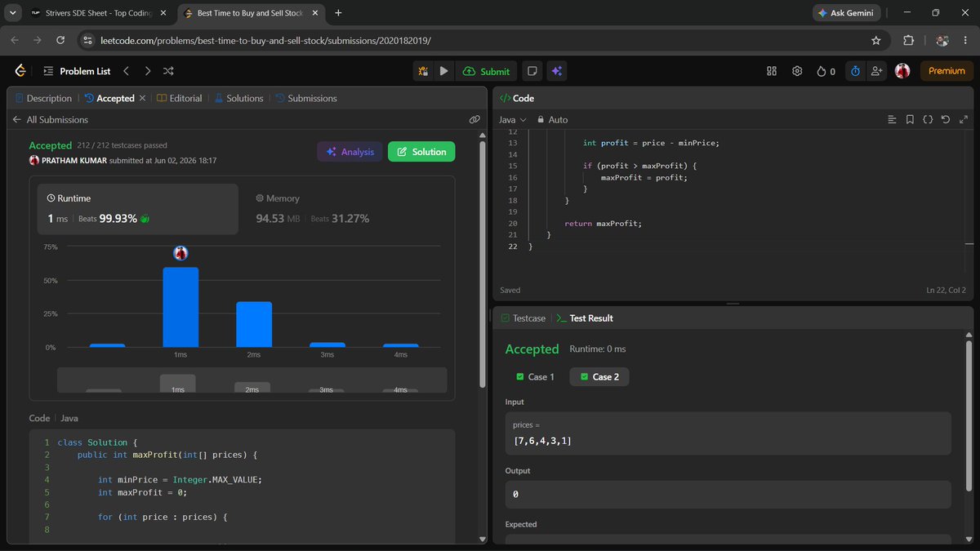Click the 1ms segment in range selector
The width and height of the screenshot is (980, 551).
pos(177,383)
